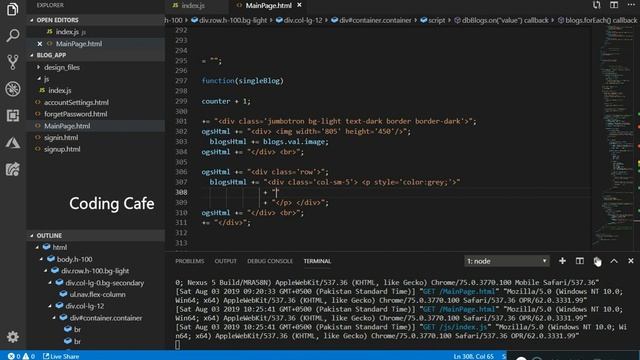Open the Debug view in activity bar

click(x=12, y=89)
